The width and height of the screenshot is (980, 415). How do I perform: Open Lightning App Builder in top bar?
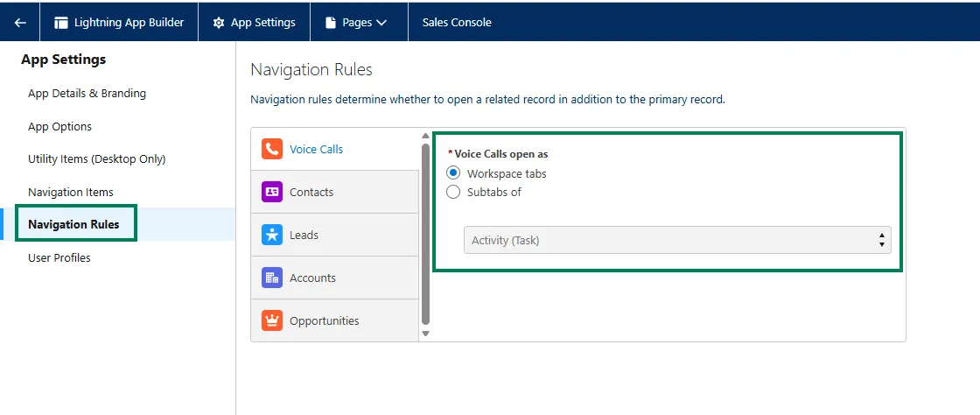pos(129,23)
